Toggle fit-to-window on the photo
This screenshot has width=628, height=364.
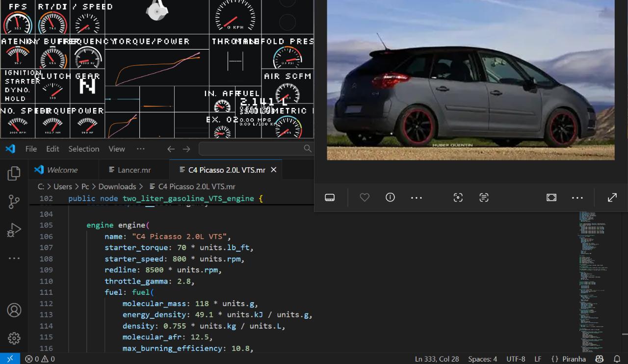click(551, 197)
